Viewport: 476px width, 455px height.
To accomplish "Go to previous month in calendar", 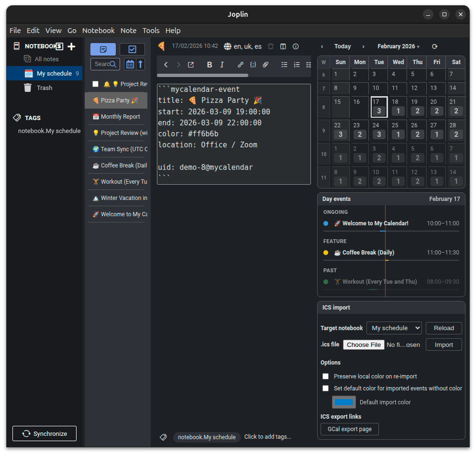I will pos(322,46).
